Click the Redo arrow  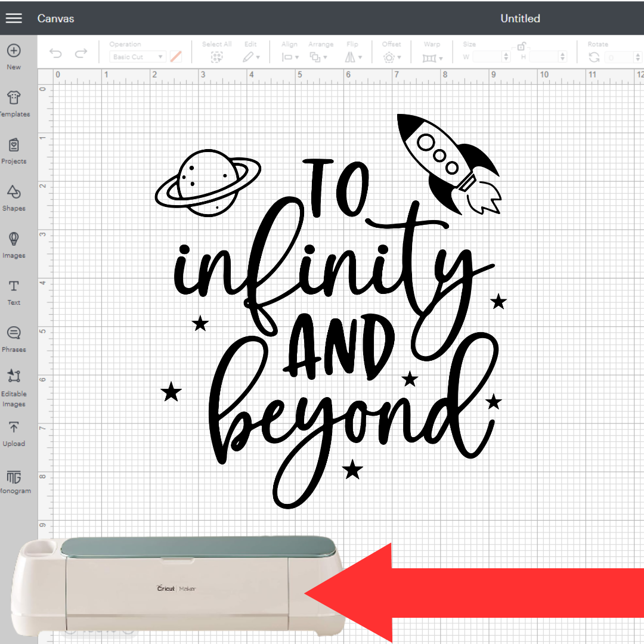[81, 53]
